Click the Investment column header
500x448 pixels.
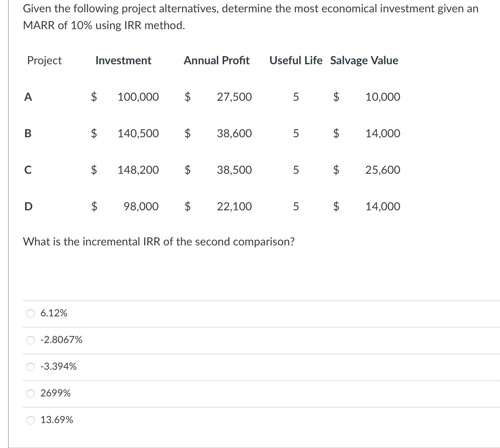[x=123, y=60]
